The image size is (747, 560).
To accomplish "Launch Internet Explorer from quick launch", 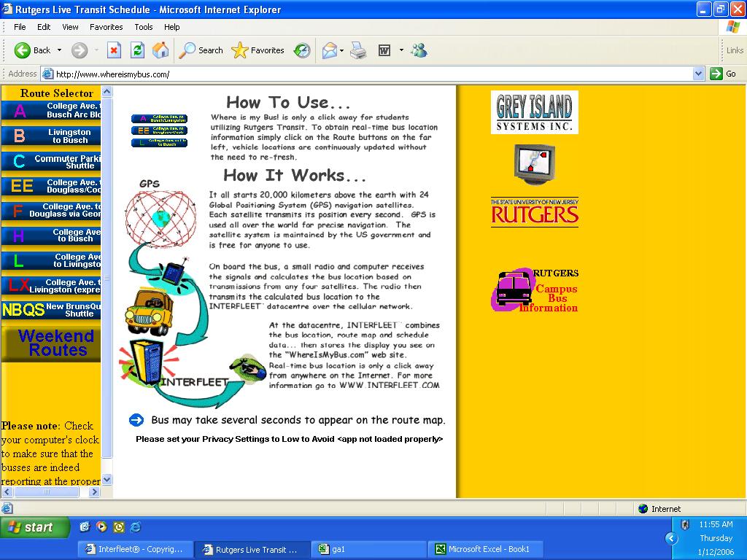I will tap(136, 526).
